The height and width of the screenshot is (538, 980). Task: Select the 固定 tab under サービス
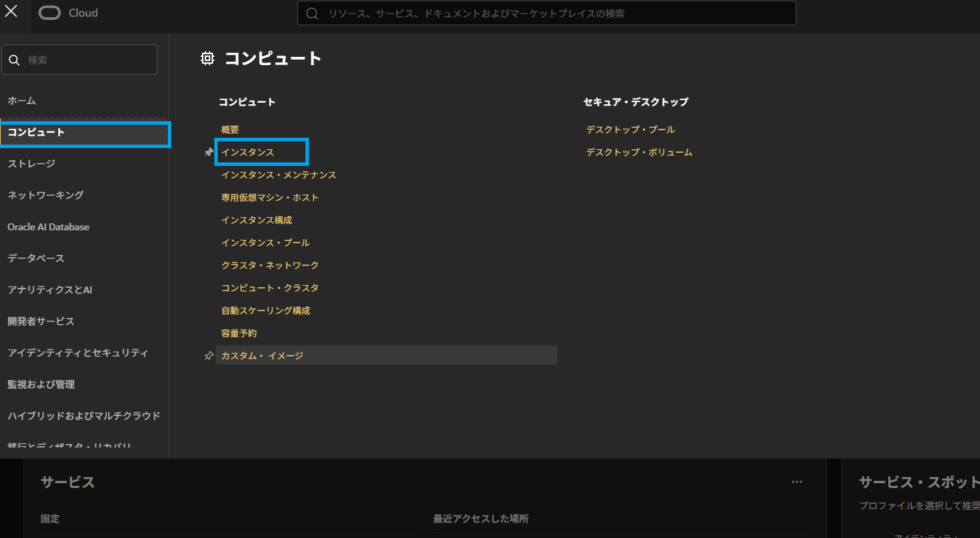(50, 519)
